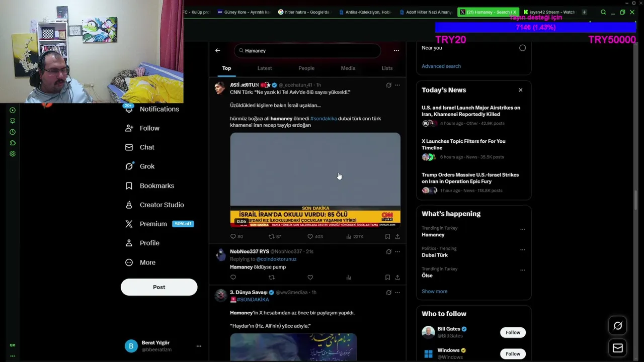Open Operation Epic Fury news story
The width and height of the screenshot is (644, 362).
[473, 183]
